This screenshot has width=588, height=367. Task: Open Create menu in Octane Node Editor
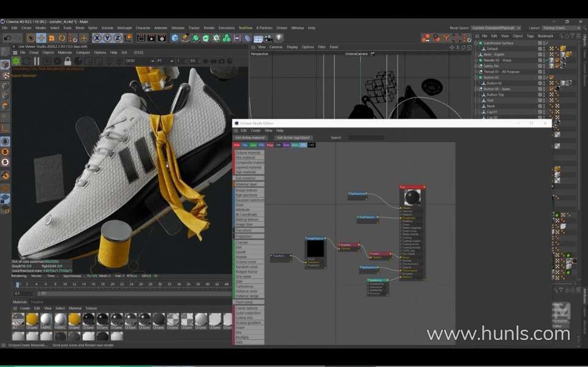pos(255,131)
